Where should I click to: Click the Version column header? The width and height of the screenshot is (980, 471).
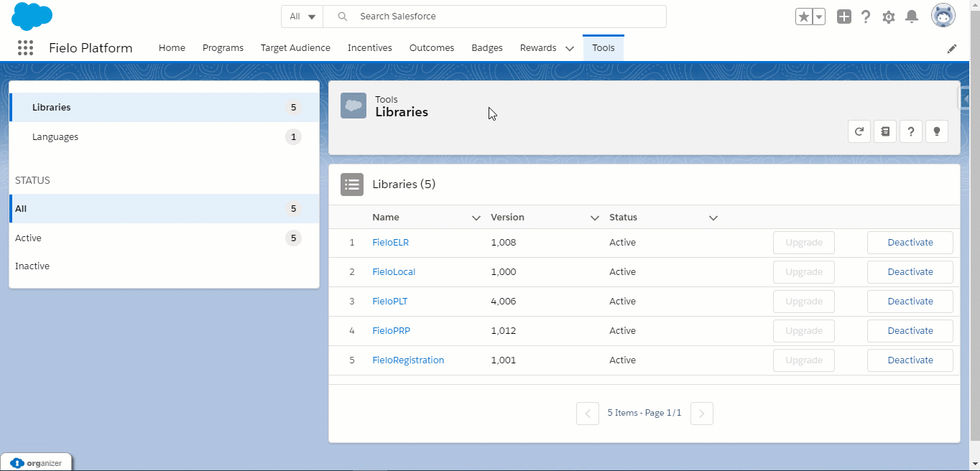(x=507, y=218)
